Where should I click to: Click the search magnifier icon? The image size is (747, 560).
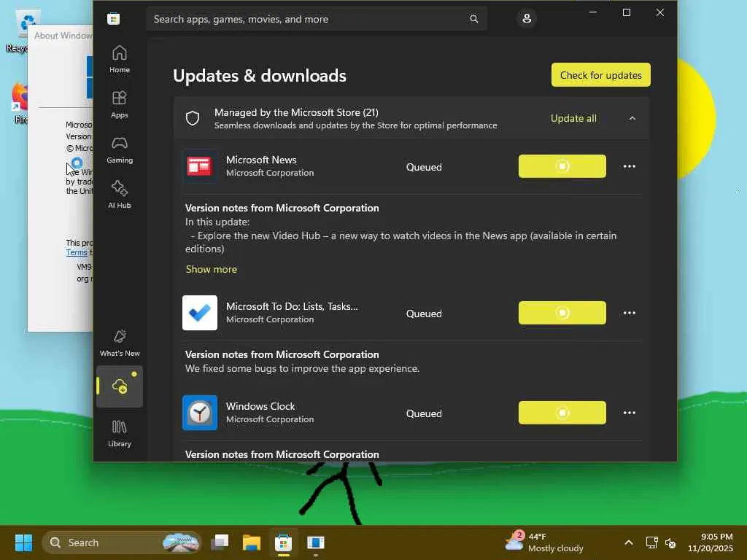click(473, 19)
